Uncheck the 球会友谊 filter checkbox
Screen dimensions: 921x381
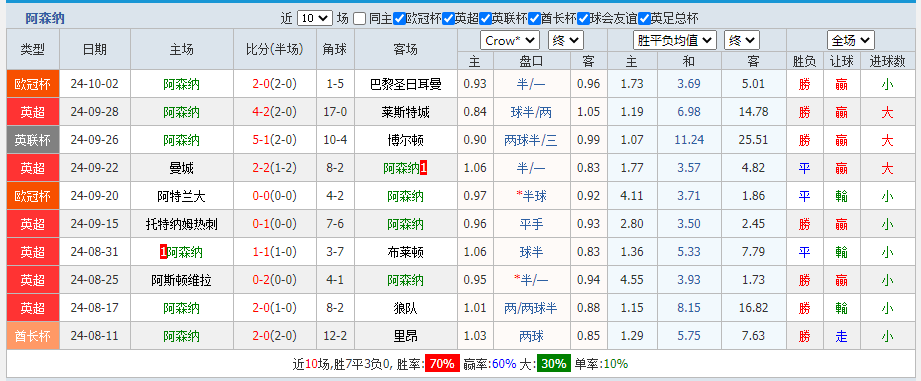[583, 19]
